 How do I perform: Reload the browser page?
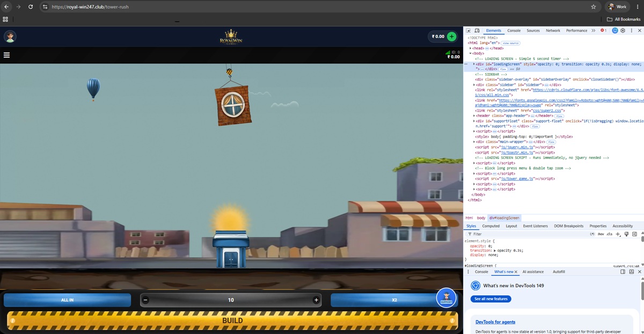click(31, 7)
